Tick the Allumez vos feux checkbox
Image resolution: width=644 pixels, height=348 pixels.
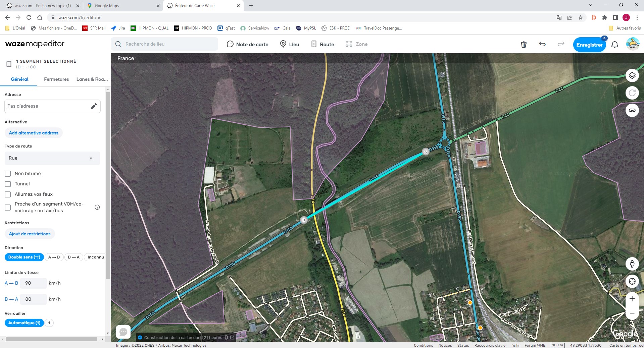pos(8,194)
